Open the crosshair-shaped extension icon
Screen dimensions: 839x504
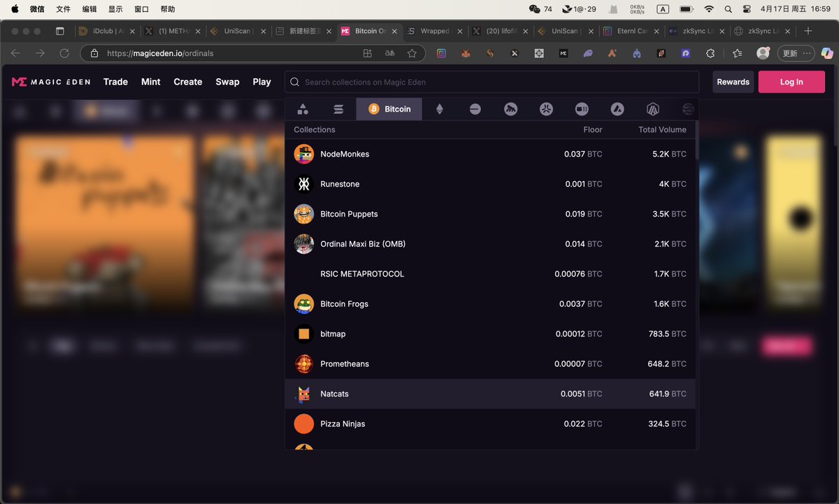538,53
